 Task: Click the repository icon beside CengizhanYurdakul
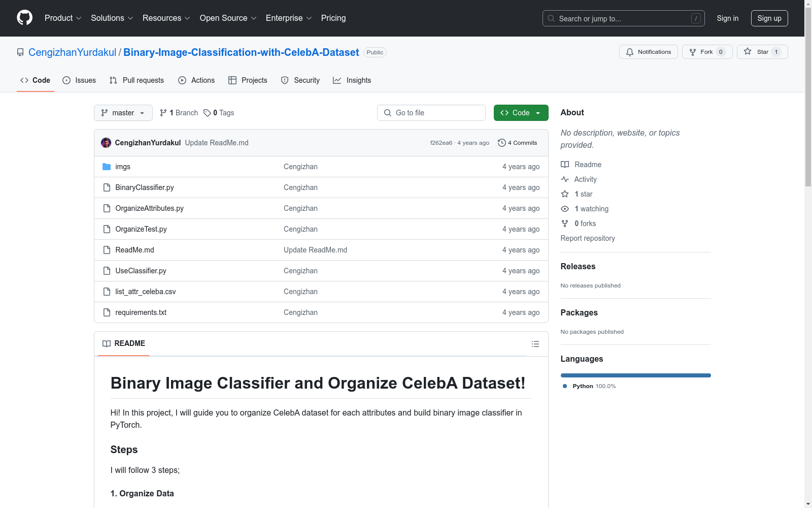(x=20, y=52)
